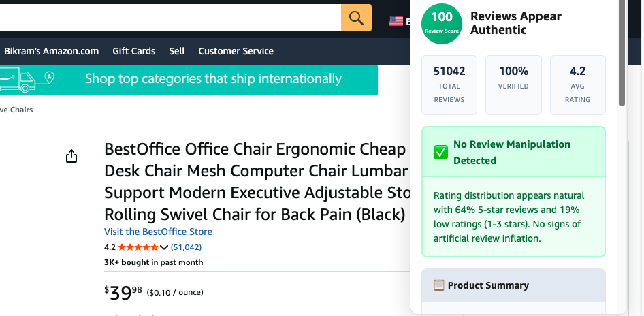Click the delivery truck banner icon
The image size is (644, 316).
coord(27,80)
